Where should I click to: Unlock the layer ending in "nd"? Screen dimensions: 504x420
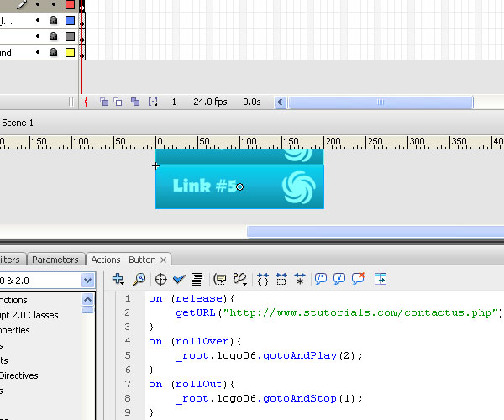(x=54, y=52)
